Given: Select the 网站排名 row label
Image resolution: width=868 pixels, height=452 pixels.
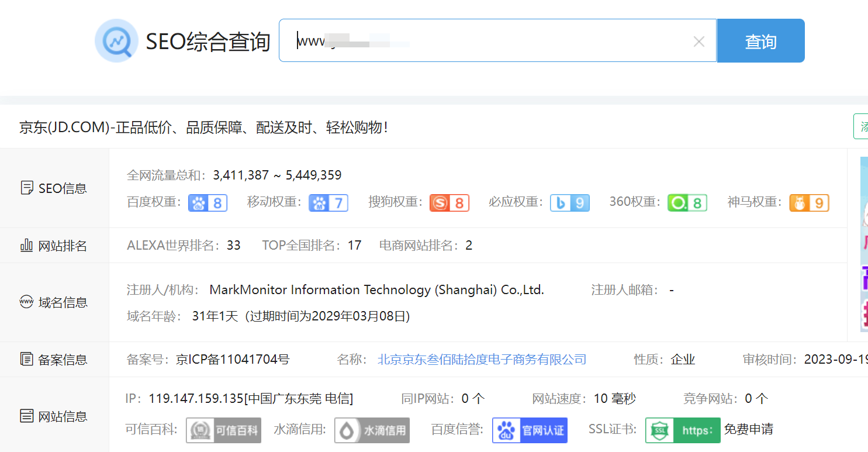Looking at the screenshot, I should tap(54, 246).
